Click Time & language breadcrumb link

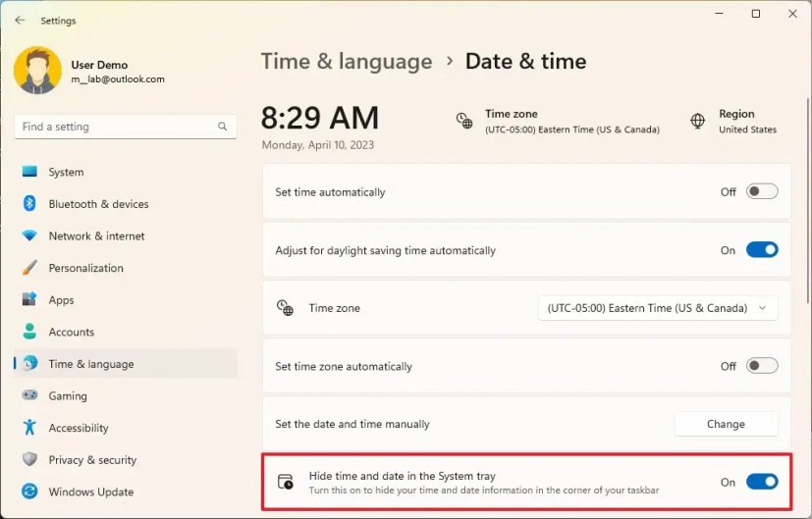point(347,61)
